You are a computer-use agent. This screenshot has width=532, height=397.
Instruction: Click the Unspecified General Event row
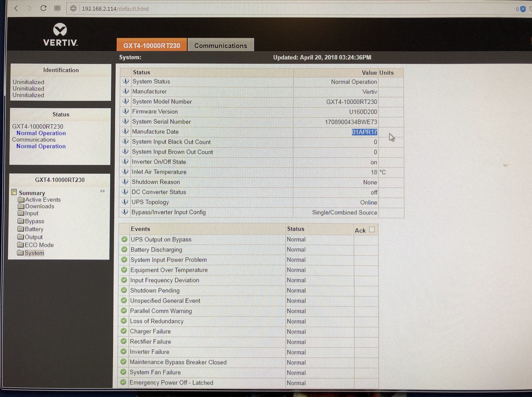click(249, 301)
